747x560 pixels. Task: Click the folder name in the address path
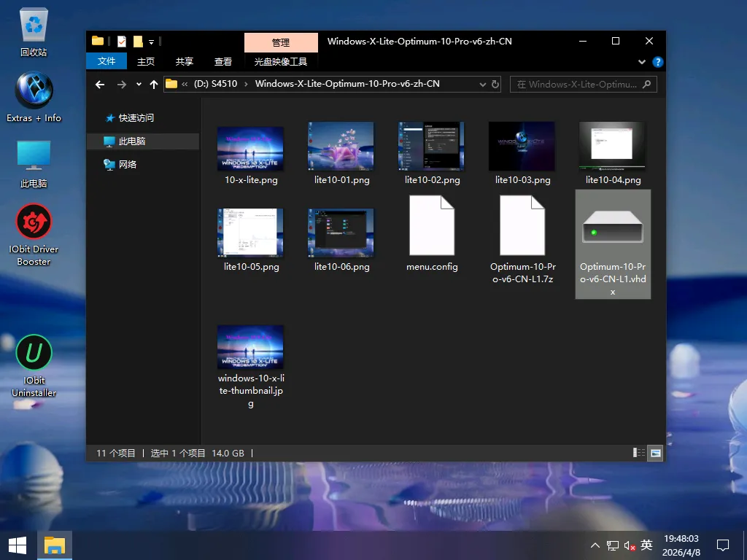(347, 84)
